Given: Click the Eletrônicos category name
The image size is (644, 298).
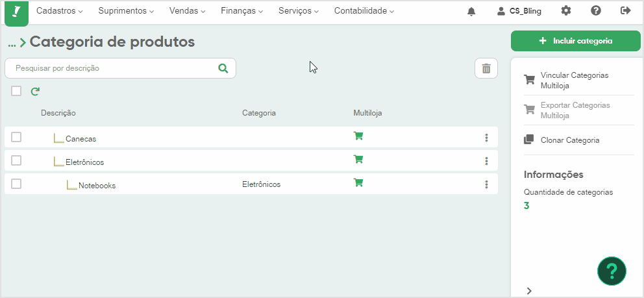Looking at the screenshot, I should [x=85, y=162].
